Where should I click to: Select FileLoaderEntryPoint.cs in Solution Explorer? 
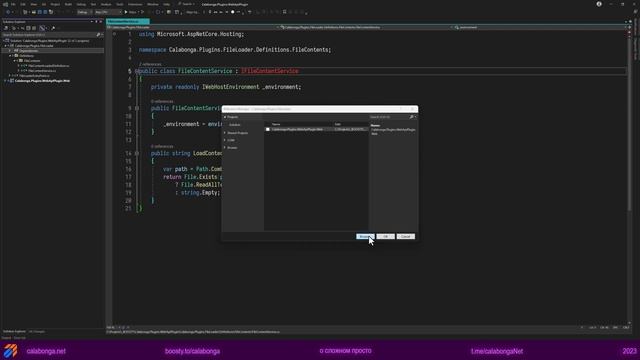tap(34, 76)
